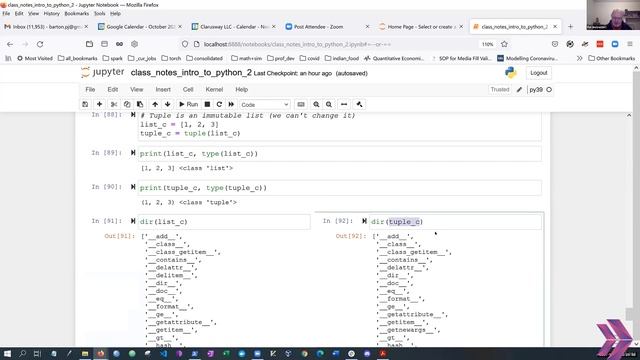
Task: Open the cell type Code dropdown
Action: (x=264, y=105)
